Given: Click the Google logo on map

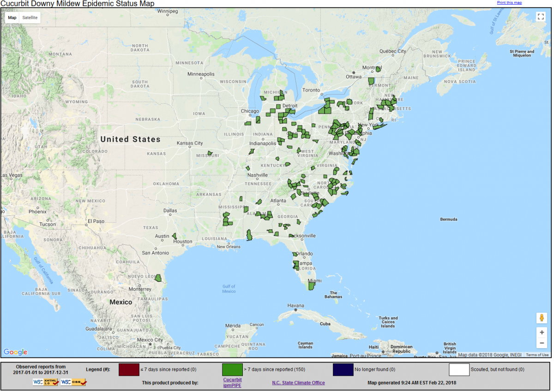Looking at the screenshot, I should (16, 352).
